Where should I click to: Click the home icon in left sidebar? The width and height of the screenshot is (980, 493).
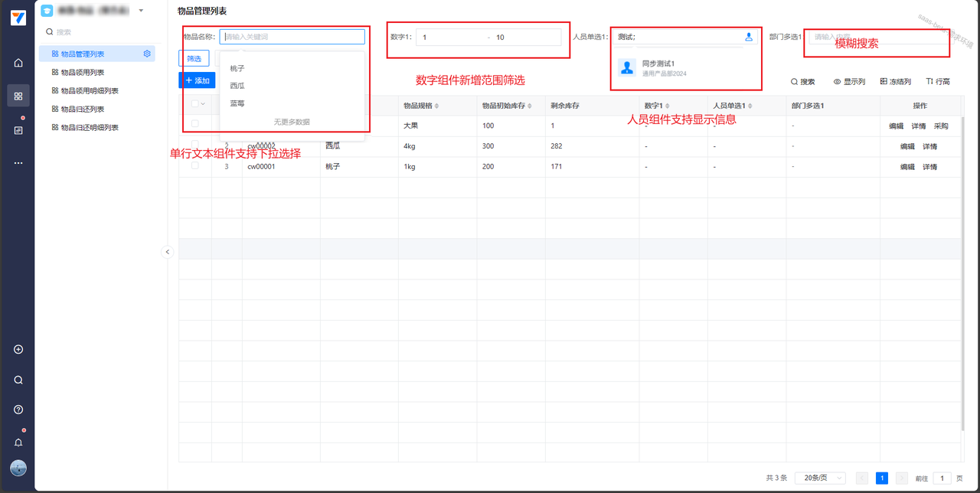(18, 63)
